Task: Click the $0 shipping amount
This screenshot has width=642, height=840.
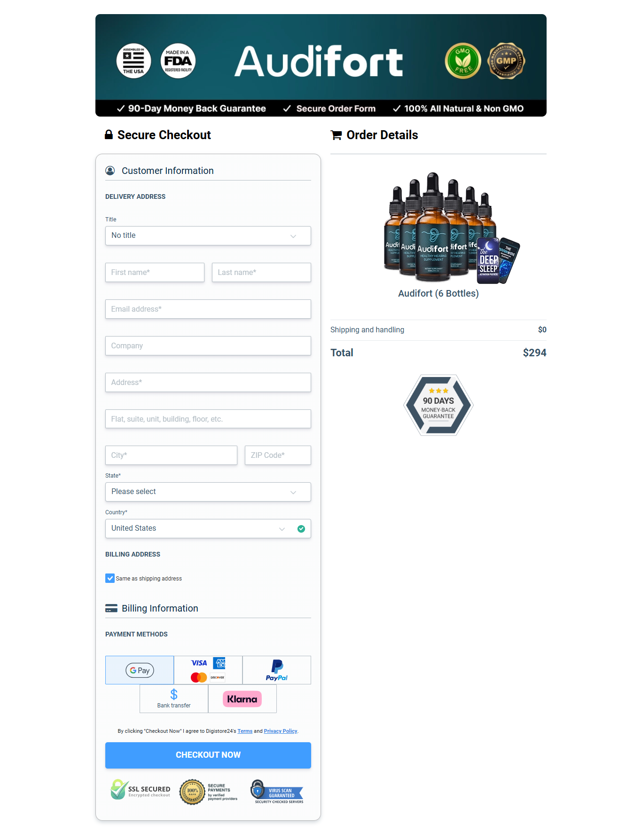Action: (542, 330)
